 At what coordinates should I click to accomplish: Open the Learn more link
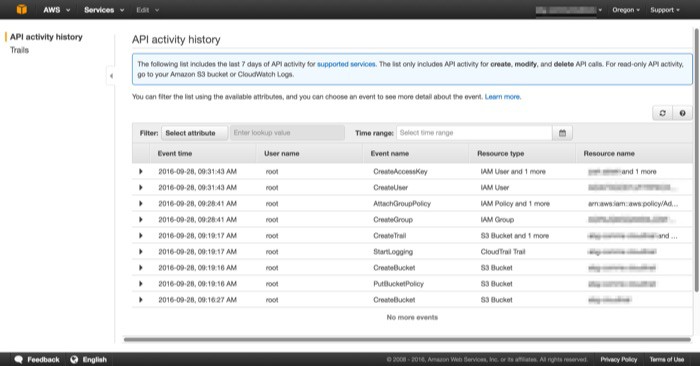[x=502, y=97]
